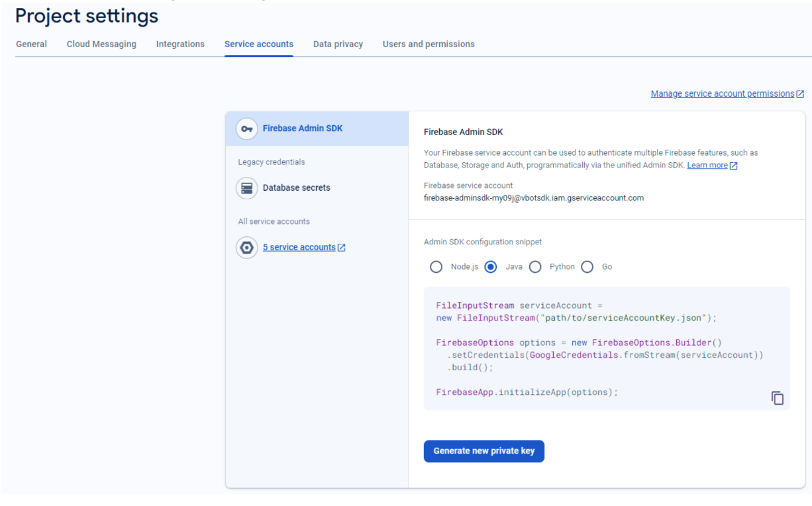Follow the Learn more link
This screenshot has width=812, height=506.
pyautogui.click(x=707, y=166)
